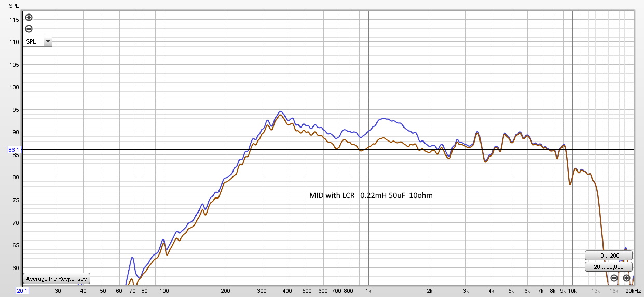Click the 1k label on frequency axis
The image size is (644, 297).
(368, 291)
